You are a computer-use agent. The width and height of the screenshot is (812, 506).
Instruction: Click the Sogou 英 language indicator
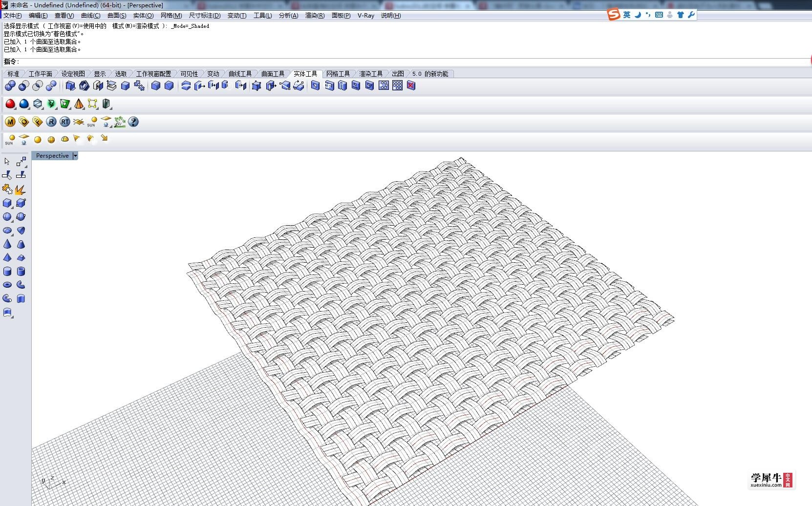[x=627, y=15]
